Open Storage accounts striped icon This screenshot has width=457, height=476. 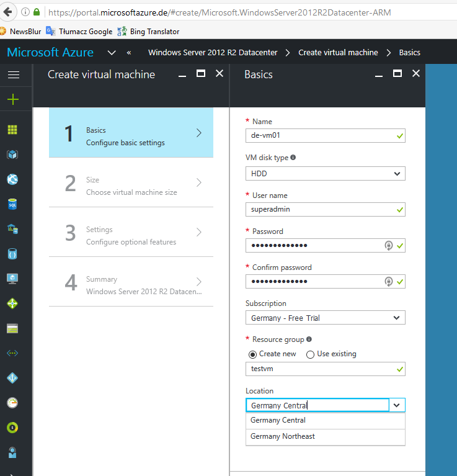(12, 328)
